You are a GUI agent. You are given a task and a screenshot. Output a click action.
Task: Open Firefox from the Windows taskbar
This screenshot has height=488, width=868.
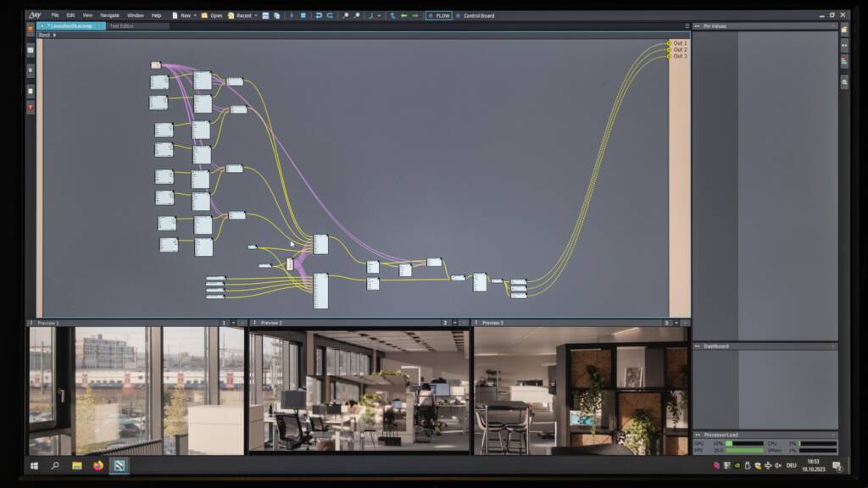pyautogui.click(x=97, y=466)
